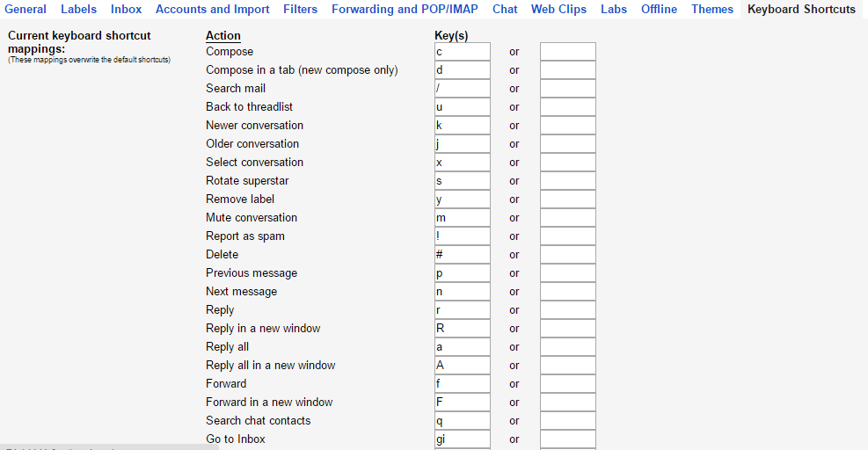This screenshot has height=450, width=868.
Task: Click the Report as spam key field
Action: pyautogui.click(x=462, y=236)
